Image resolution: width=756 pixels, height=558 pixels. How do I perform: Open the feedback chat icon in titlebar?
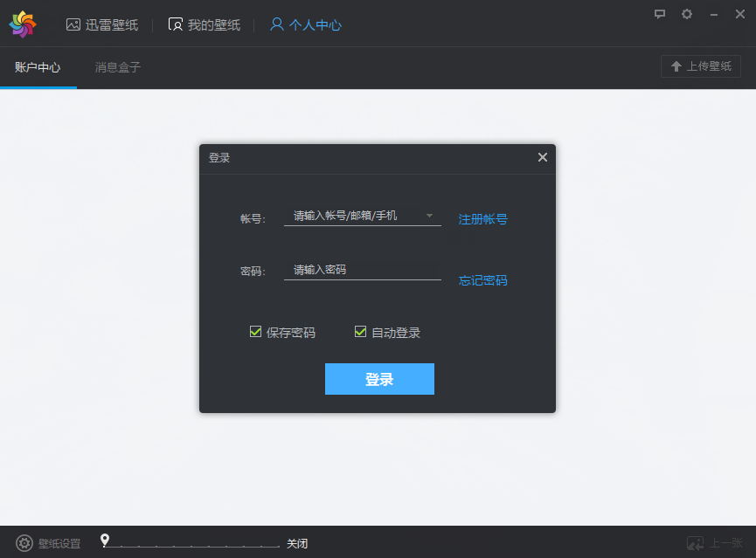click(660, 14)
